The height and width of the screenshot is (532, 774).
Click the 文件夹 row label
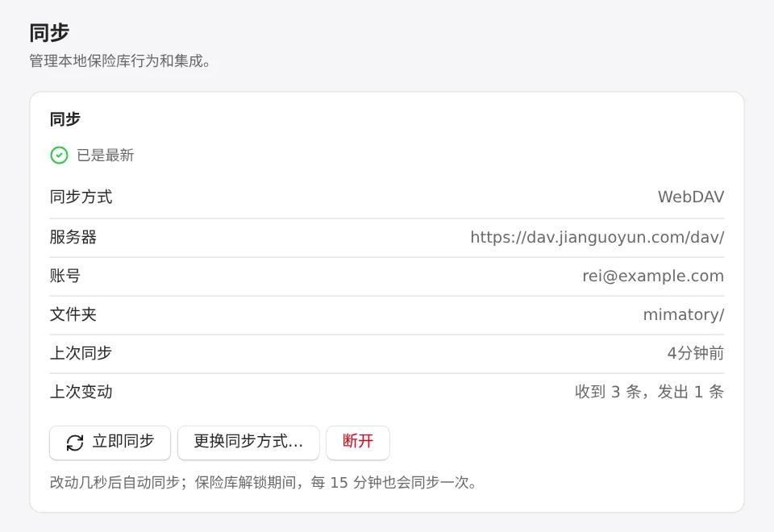[x=73, y=314]
